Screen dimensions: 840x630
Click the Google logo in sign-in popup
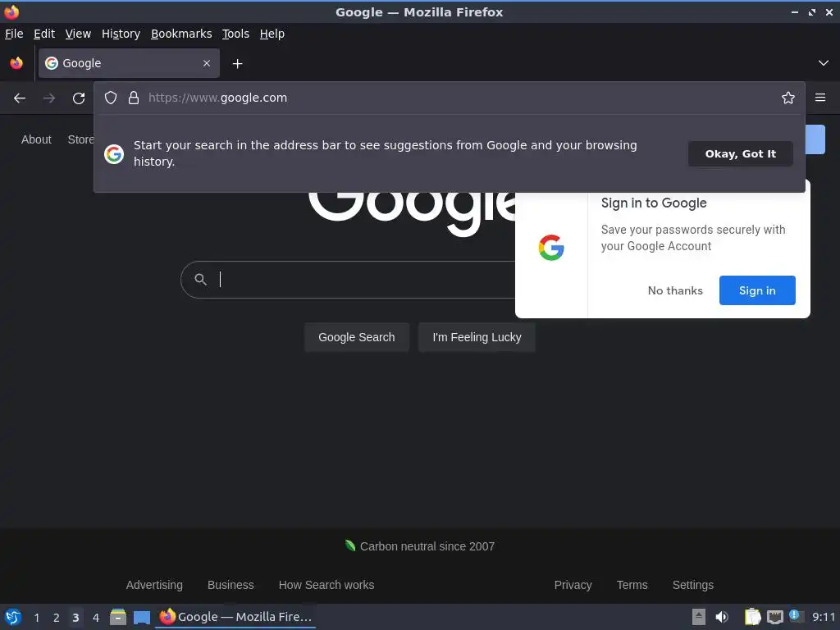pos(551,248)
